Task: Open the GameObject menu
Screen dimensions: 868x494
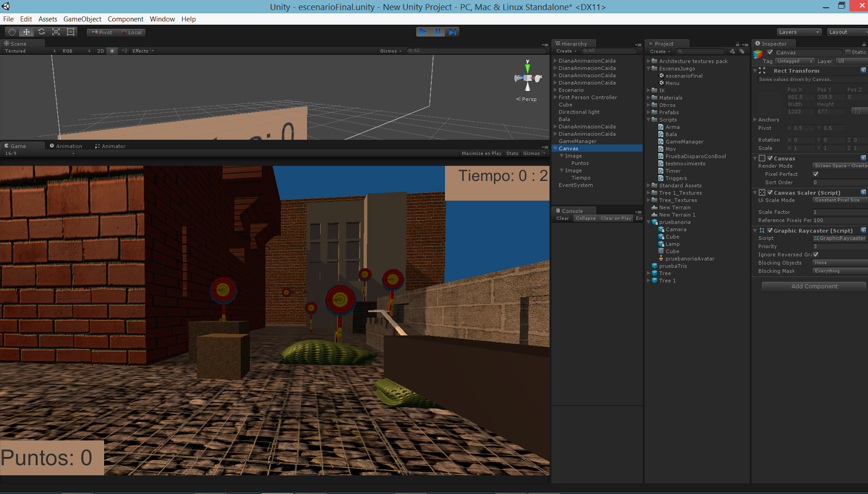Action: (x=82, y=19)
